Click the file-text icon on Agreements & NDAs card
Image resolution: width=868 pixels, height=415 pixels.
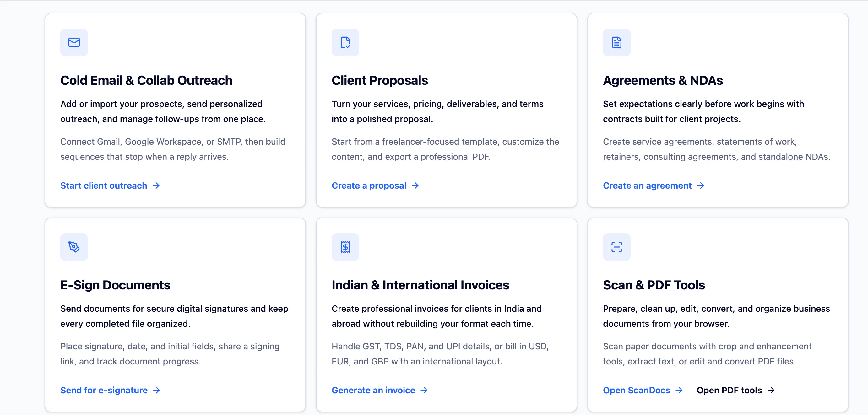pyautogui.click(x=617, y=42)
